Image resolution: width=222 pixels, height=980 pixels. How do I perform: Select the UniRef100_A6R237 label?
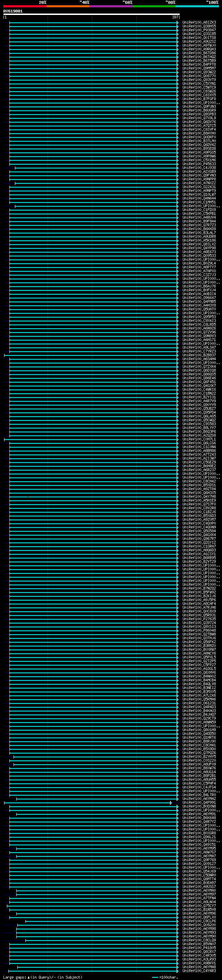click(199, 470)
